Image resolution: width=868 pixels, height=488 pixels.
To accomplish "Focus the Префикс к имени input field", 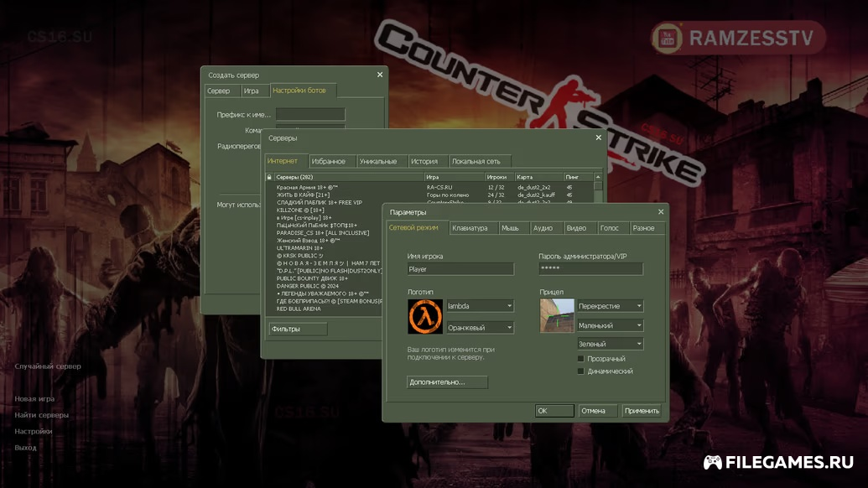I will 310,115.
